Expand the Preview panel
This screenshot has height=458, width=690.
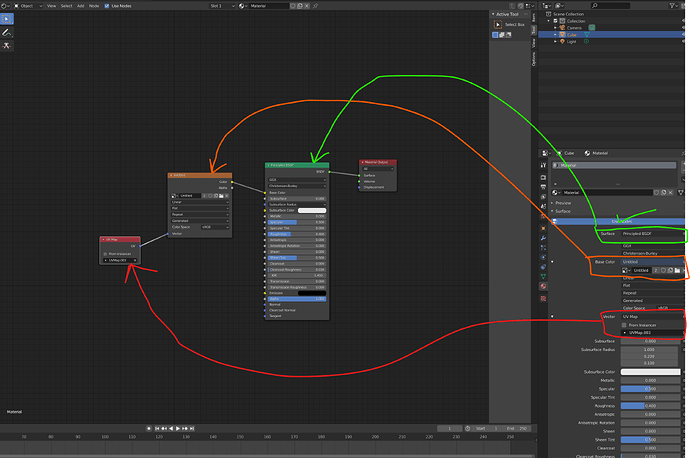pyautogui.click(x=563, y=203)
